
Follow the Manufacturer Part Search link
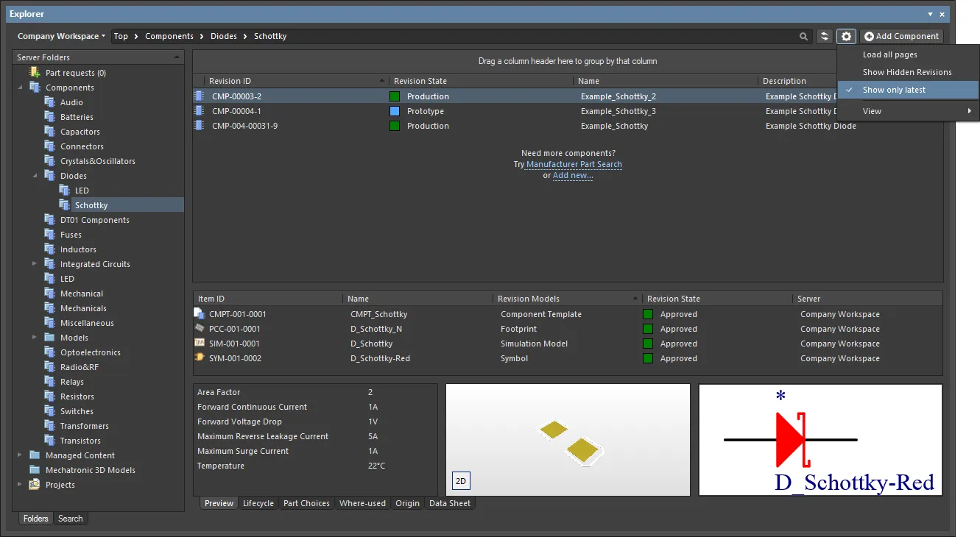574,164
